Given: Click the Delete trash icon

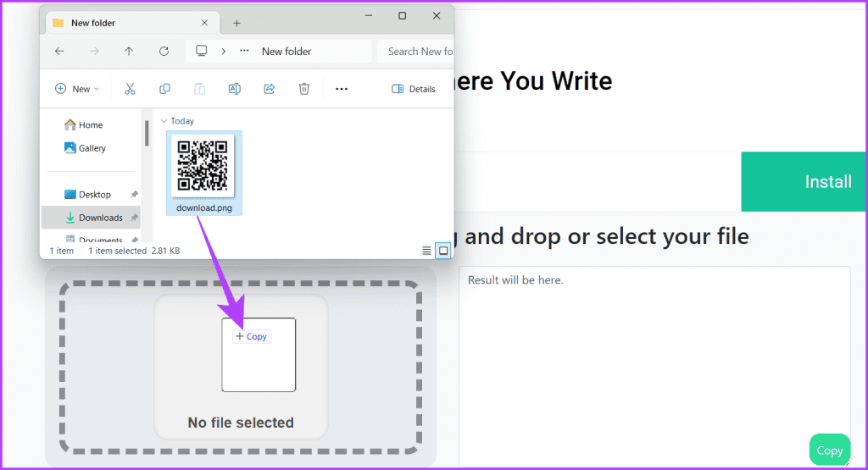Looking at the screenshot, I should [x=304, y=89].
